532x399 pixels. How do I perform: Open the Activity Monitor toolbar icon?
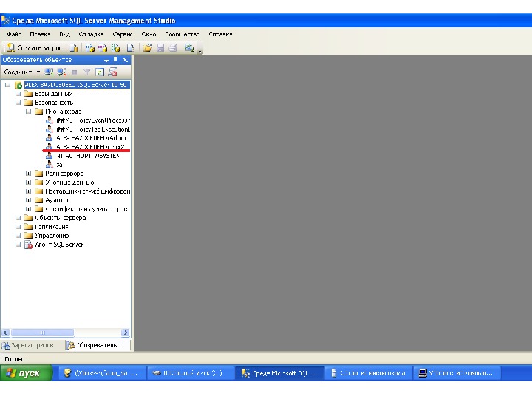[189, 47]
